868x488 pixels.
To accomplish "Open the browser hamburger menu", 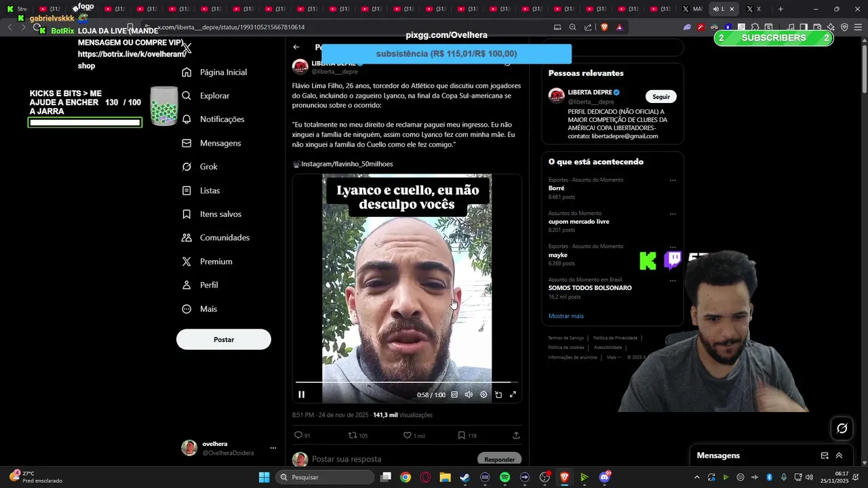I will pyautogui.click(x=858, y=27).
